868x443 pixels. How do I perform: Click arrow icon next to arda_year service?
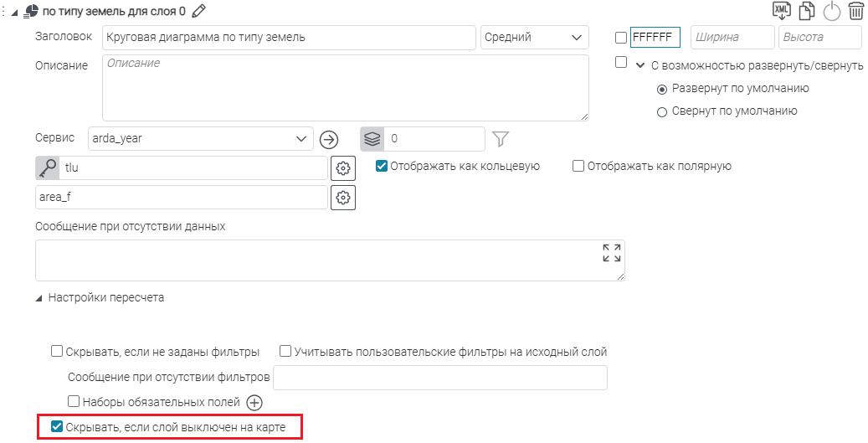click(x=329, y=138)
